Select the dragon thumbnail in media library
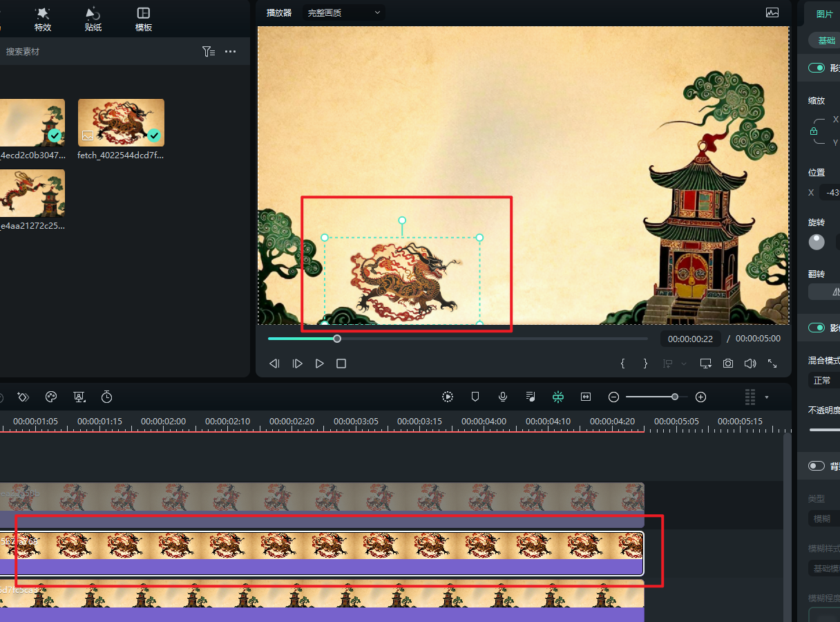This screenshot has width=840, height=622. 121,122
